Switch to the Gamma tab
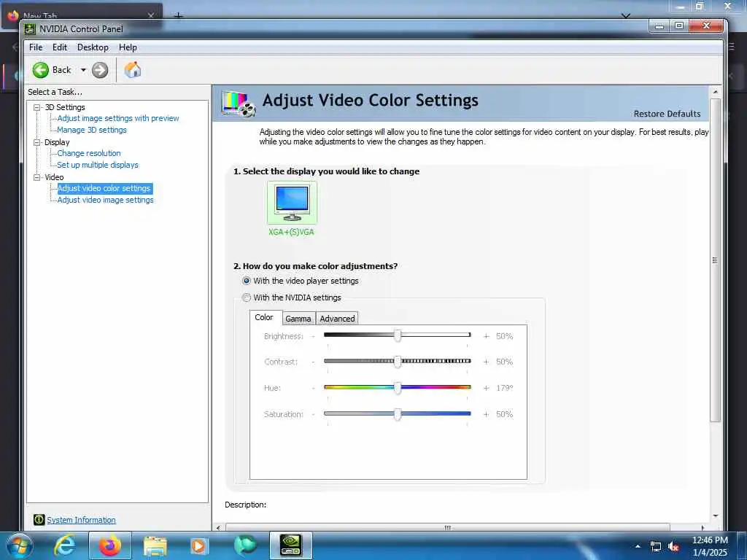This screenshot has height=560, width=747. (x=298, y=319)
